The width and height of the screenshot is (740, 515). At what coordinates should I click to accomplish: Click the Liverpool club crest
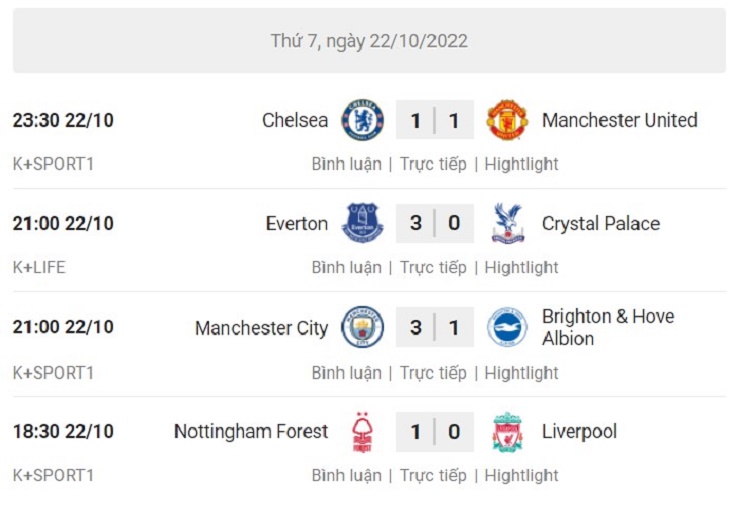(507, 432)
